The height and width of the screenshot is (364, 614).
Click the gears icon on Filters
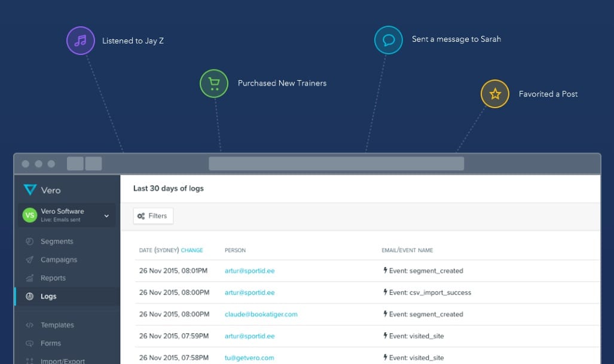click(141, 216)
